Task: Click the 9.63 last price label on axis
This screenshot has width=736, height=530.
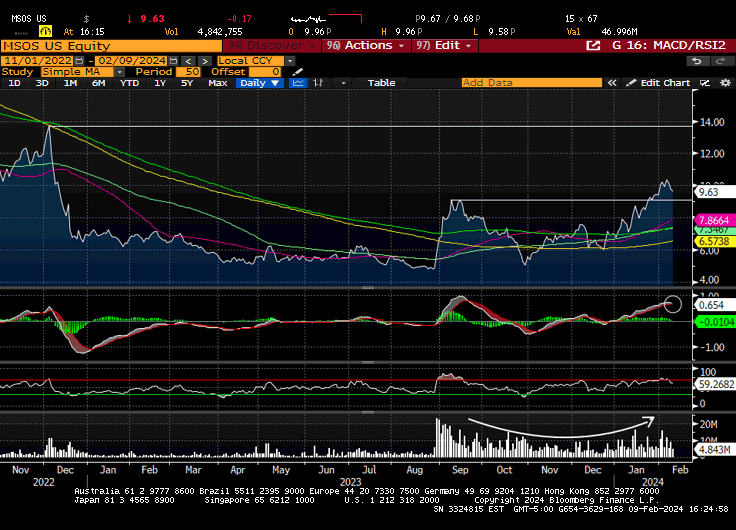Action: tap(714, 192)
